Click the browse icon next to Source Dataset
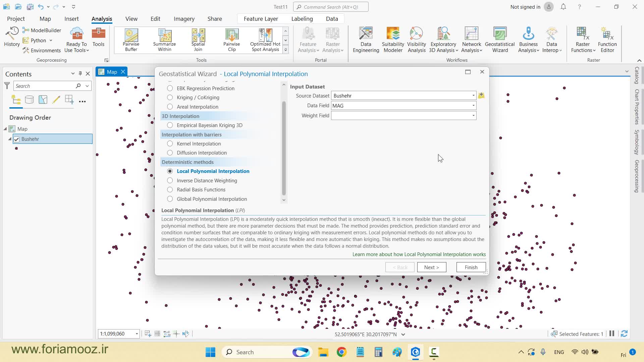644x362 pixels. [481, 96]
